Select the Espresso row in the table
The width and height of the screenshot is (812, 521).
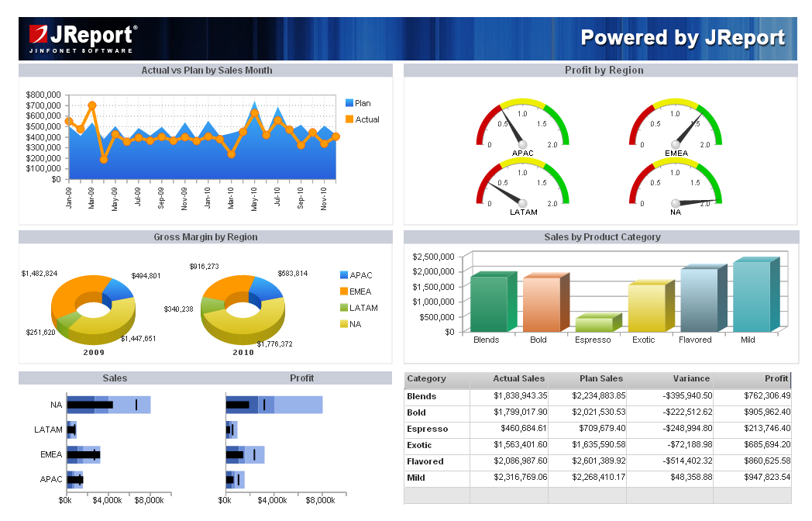(x=597, y=429)
